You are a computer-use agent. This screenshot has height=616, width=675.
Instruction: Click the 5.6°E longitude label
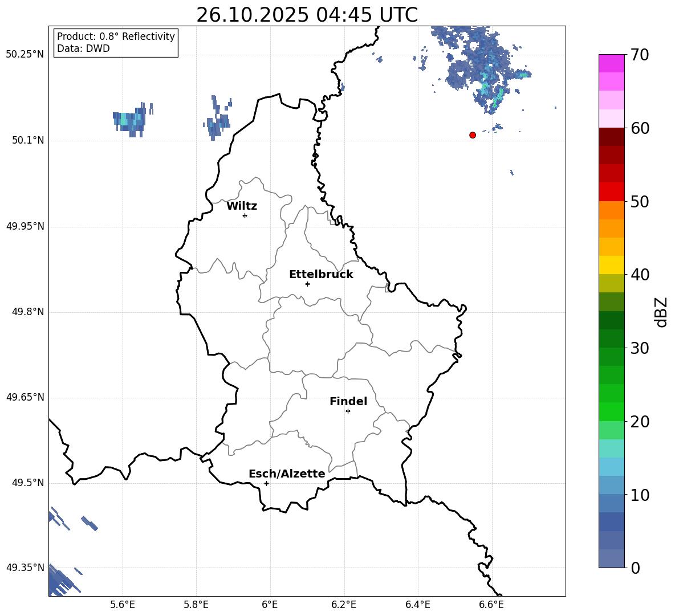123,605
